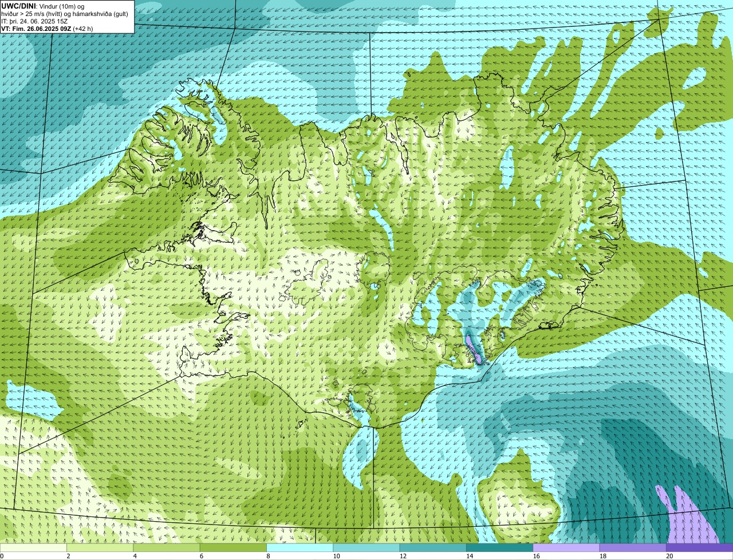Viewport: 733px width, 560px height.
Task: Click the legend tick label "2"
Action: pos(68,556)
